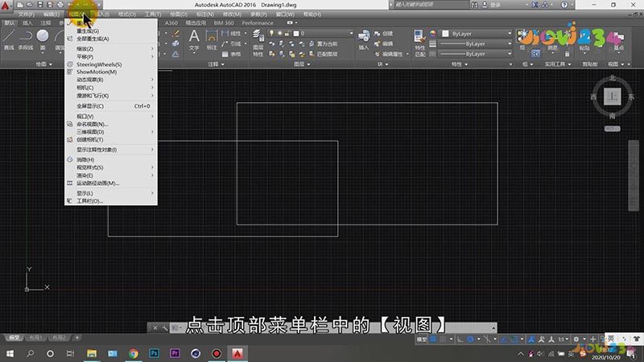Expand the 图层 layers panel

(302, 64)
